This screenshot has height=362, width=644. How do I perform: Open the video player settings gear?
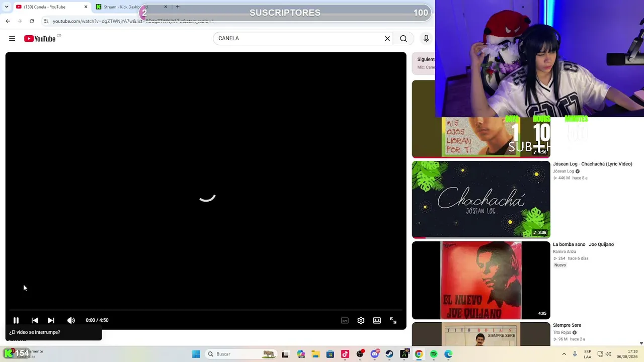[x=361, y=320]
